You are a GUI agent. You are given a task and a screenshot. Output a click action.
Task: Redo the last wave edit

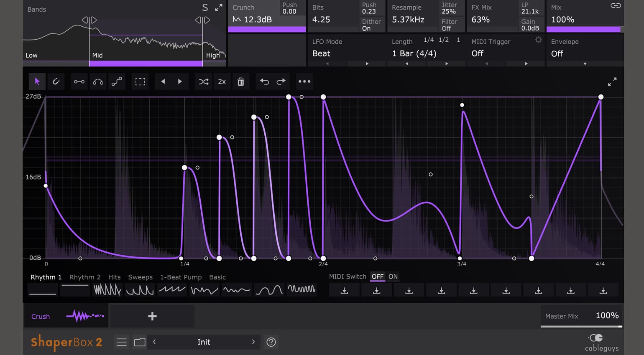281,81
